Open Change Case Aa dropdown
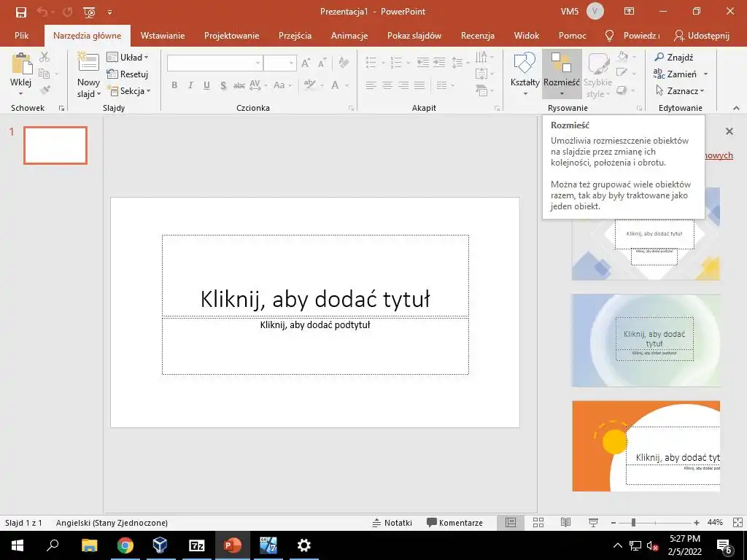 coord(282,85)
